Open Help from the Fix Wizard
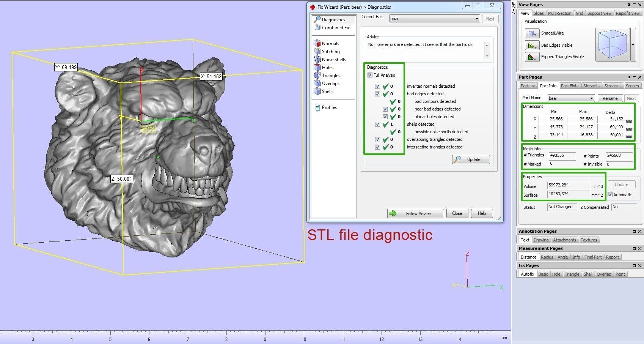This screenshot has height=344, width=644. coord(482,213)
